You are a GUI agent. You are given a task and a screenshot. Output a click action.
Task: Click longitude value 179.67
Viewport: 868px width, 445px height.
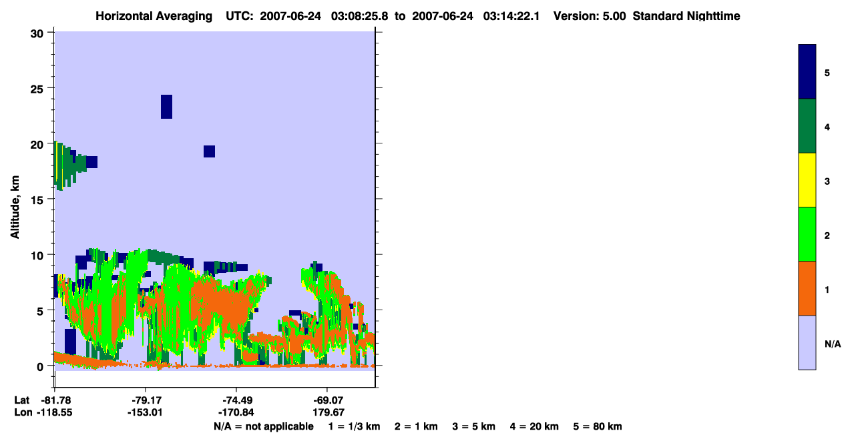(328, 412)
